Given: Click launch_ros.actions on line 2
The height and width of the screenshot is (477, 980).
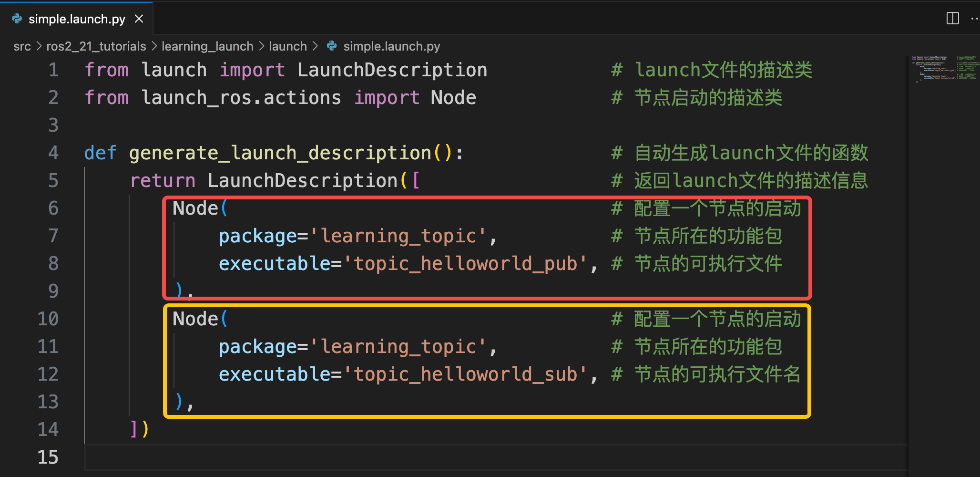Looking at the screenshot, I should click(241, 98).
